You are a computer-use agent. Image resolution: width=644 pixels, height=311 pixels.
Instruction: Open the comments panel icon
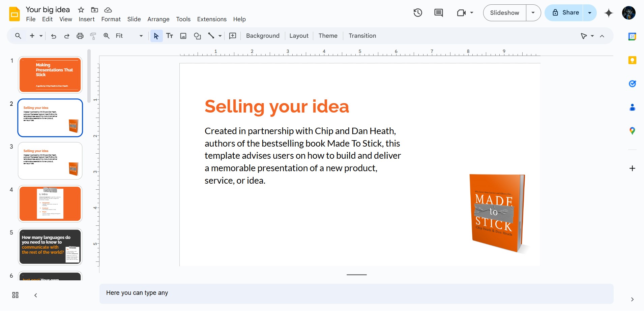[439, 13]
